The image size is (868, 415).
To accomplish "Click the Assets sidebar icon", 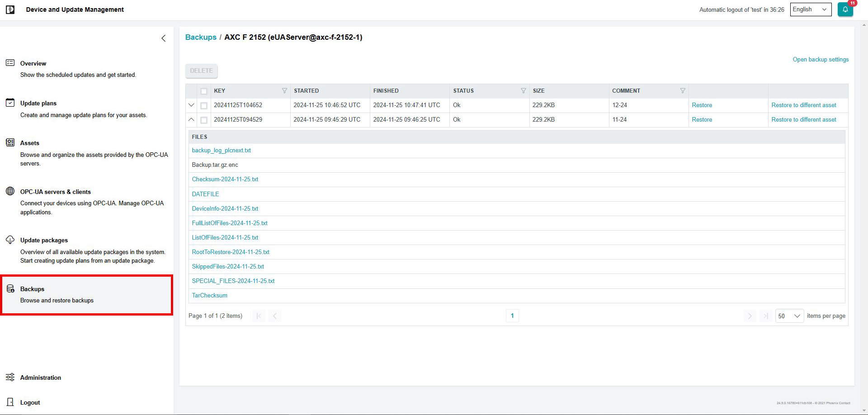I will [x=10, y=142].
